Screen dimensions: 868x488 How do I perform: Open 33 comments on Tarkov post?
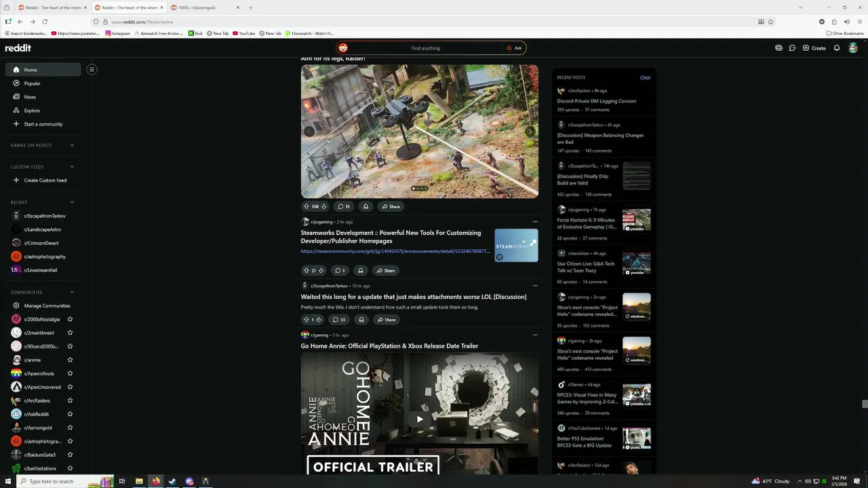(339, 319)
